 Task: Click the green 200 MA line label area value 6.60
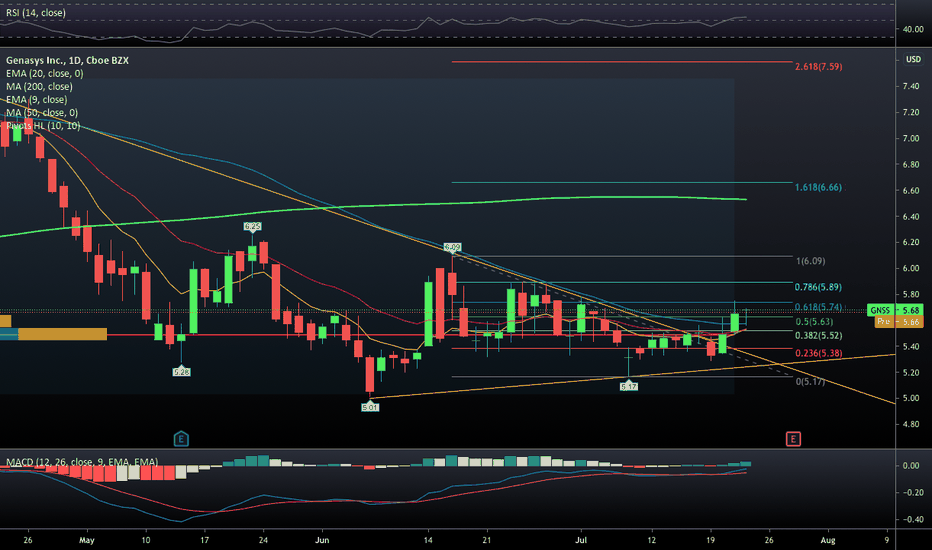coord(911,191)
